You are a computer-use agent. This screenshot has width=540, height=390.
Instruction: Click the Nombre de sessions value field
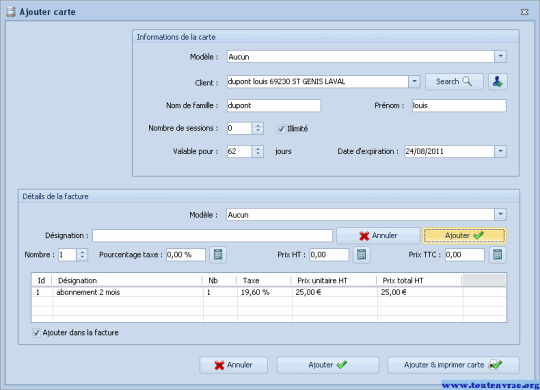[239, 129]
